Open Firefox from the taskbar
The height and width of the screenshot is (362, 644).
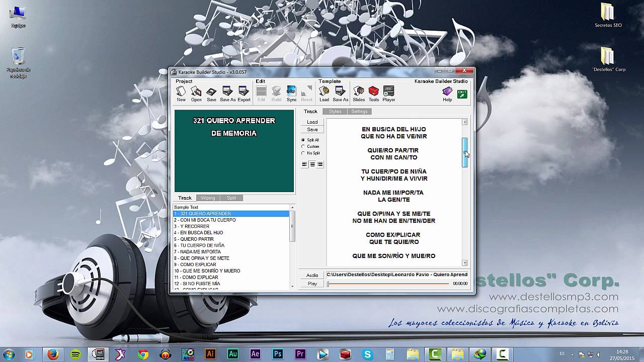(53, 354)
